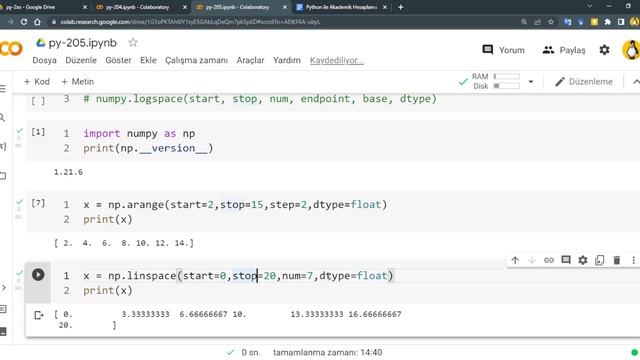This screenshot has width=640, height=360.
Task: Add a new text cell with Metin
Action: (78, 82)
